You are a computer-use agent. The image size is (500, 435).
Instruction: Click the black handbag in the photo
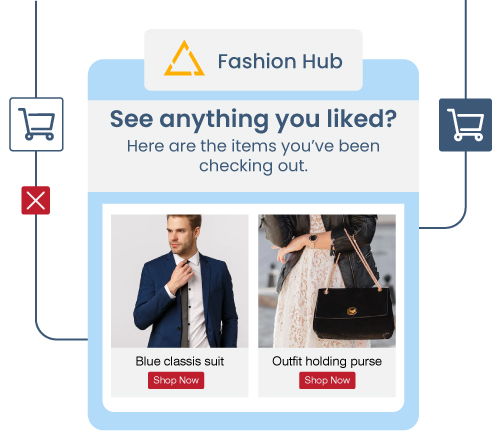[x=354, y=313]
